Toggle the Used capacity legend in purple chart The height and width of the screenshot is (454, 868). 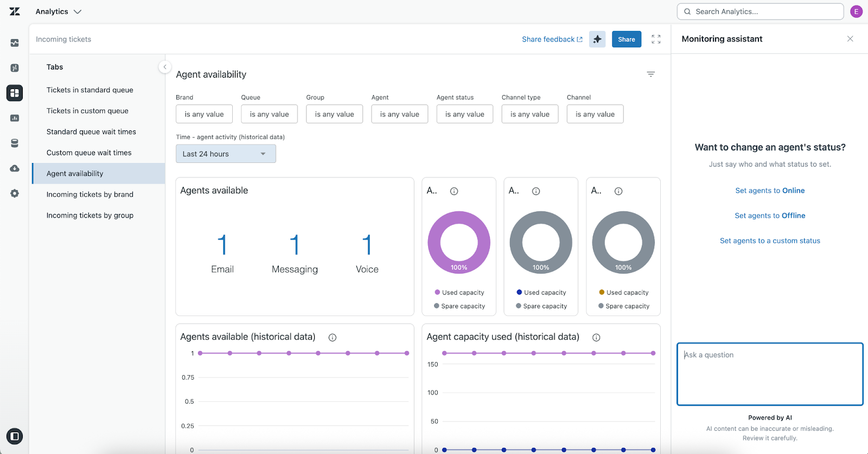click(459, 292)
